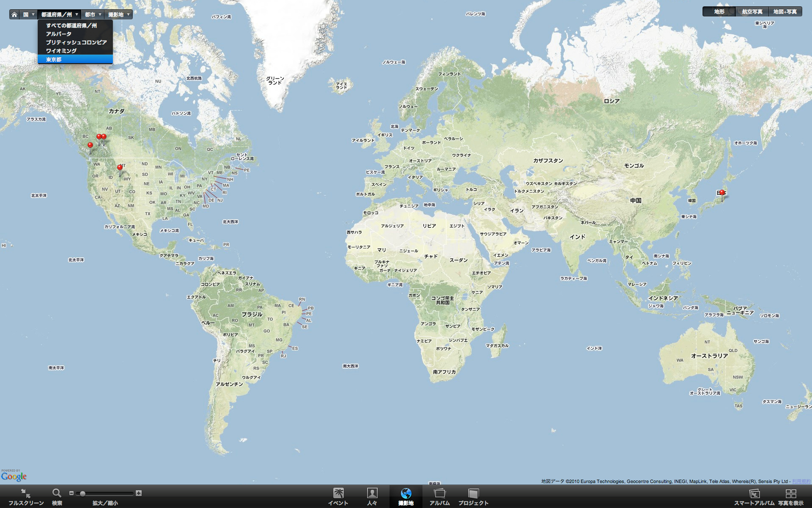Open the プロジェクト projects icon
Image resolution: width=812 pixels, height=508 pixels.
473,494
